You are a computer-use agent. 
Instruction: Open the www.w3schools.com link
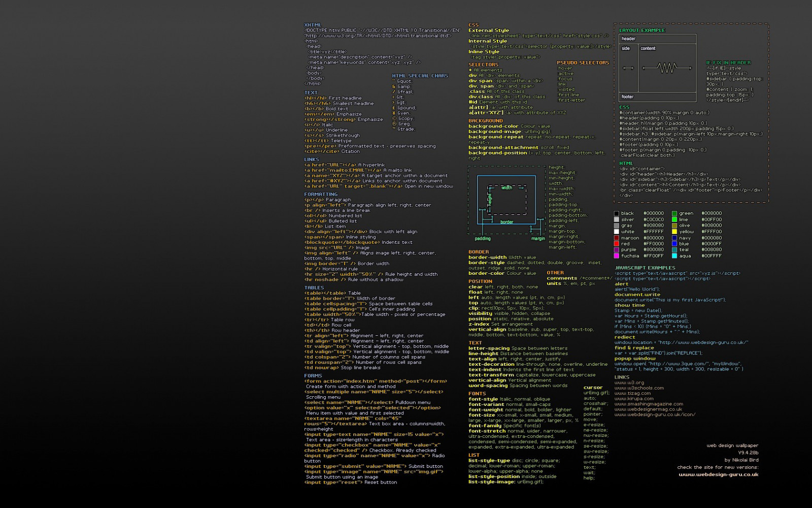[638, 388]
